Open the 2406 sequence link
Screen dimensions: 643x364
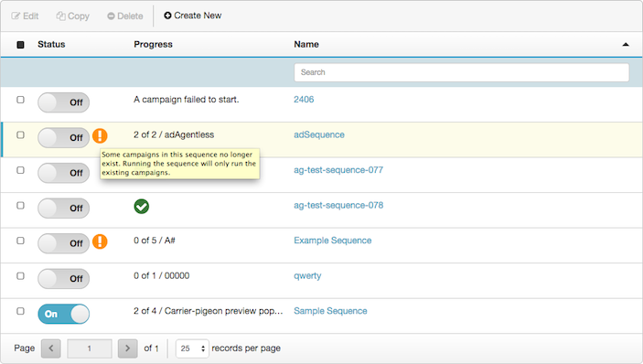tap(304, 99)
